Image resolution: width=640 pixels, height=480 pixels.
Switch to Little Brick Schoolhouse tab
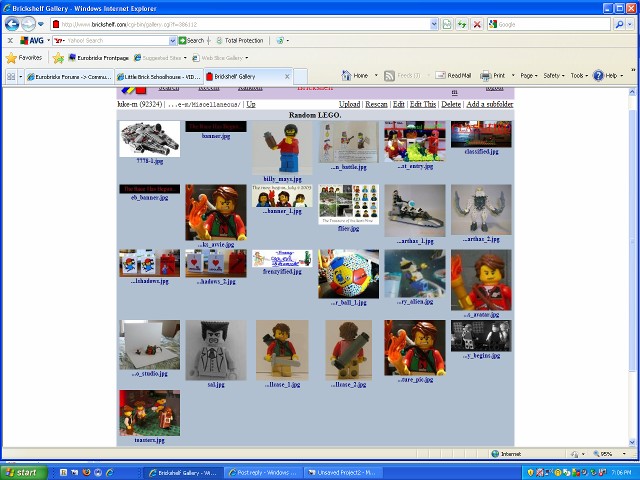(159, 76)
